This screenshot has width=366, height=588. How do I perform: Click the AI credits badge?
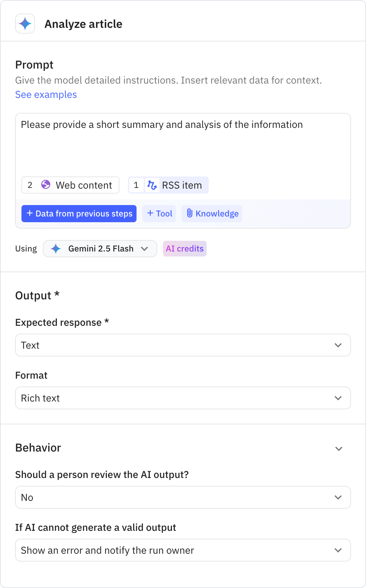click(x=184, y=249)
